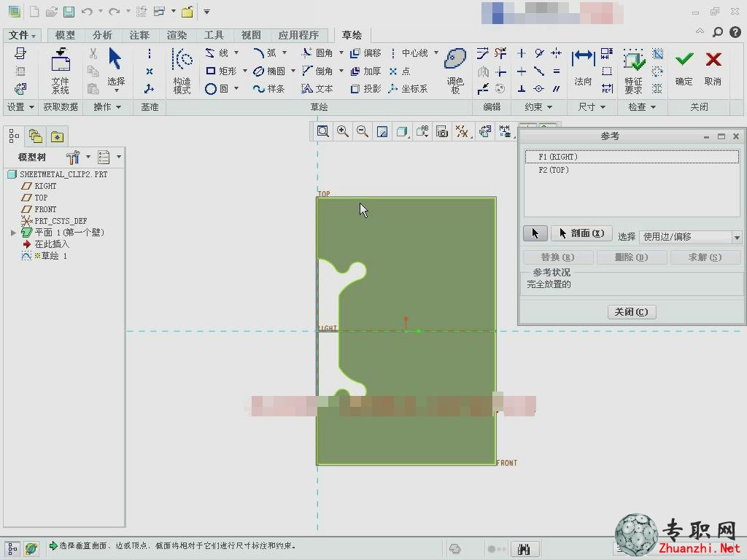747x560 pixels.
Task: Click the Zoom In magnifier icon
Action: (343, 131)
